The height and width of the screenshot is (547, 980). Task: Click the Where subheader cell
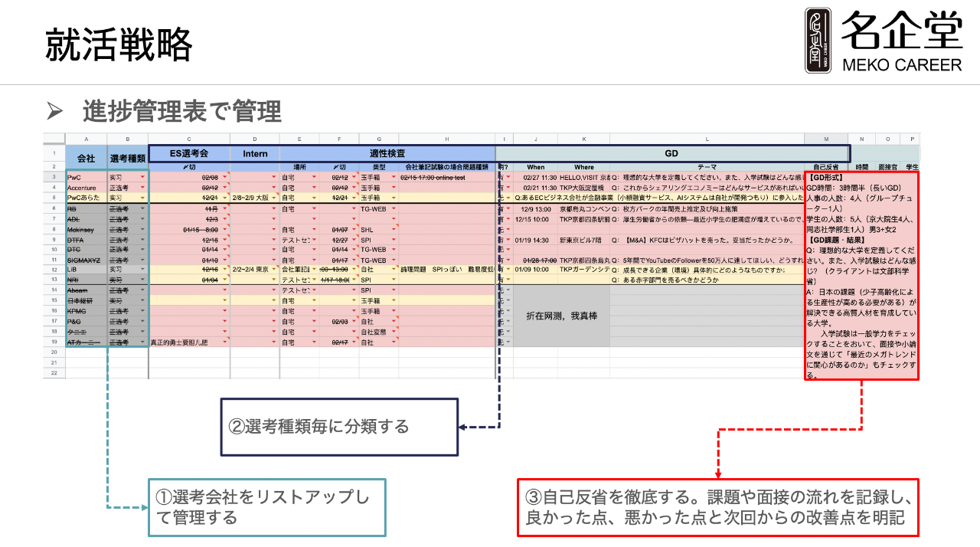(583, 167)
